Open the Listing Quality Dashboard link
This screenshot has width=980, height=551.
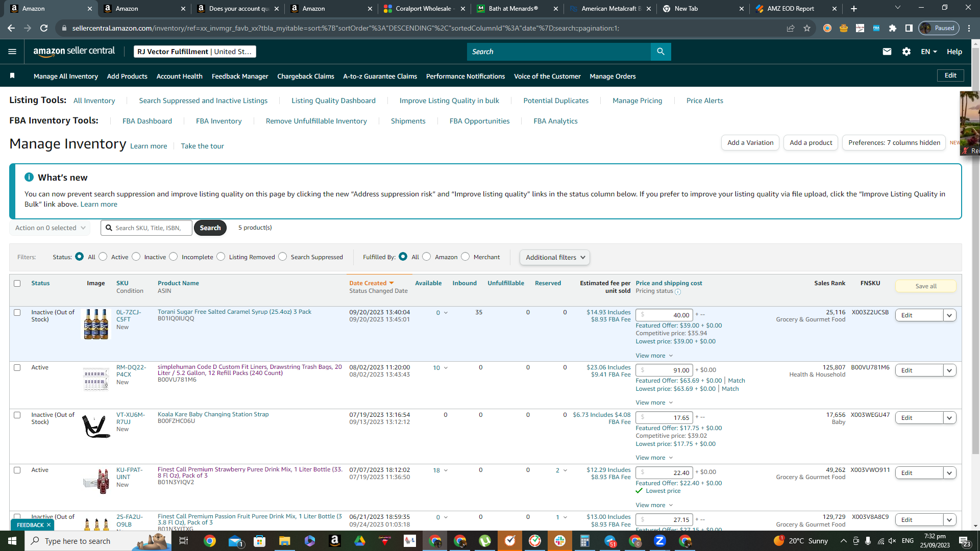pyautogui.click(x=333, y=101)
